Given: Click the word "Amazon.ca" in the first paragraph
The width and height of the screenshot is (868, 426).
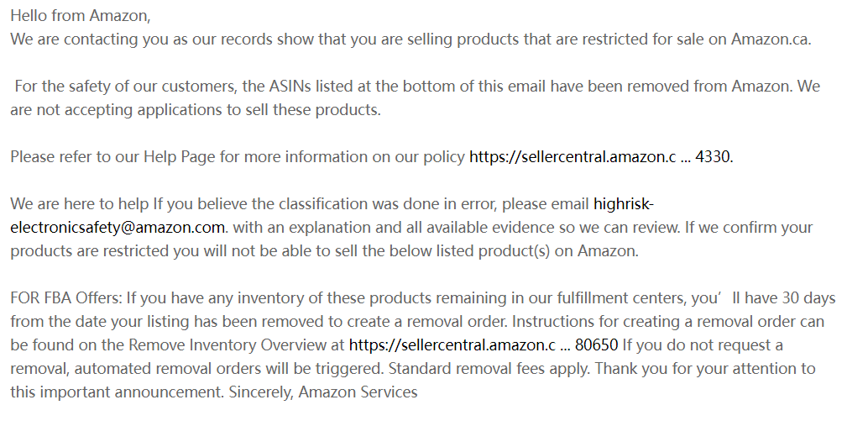Looking at the screenshot, I should click(770, 39).
